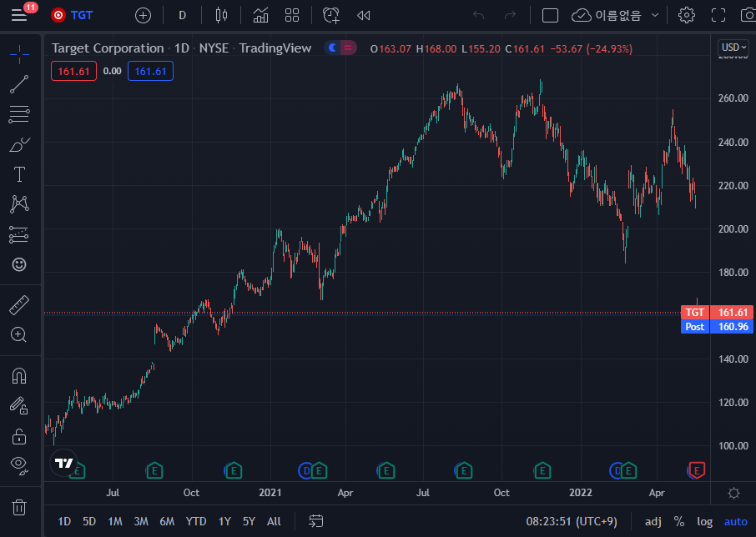Select the brush drawing tool
Screen dimensions: 756x537
(x=19, y=144)
